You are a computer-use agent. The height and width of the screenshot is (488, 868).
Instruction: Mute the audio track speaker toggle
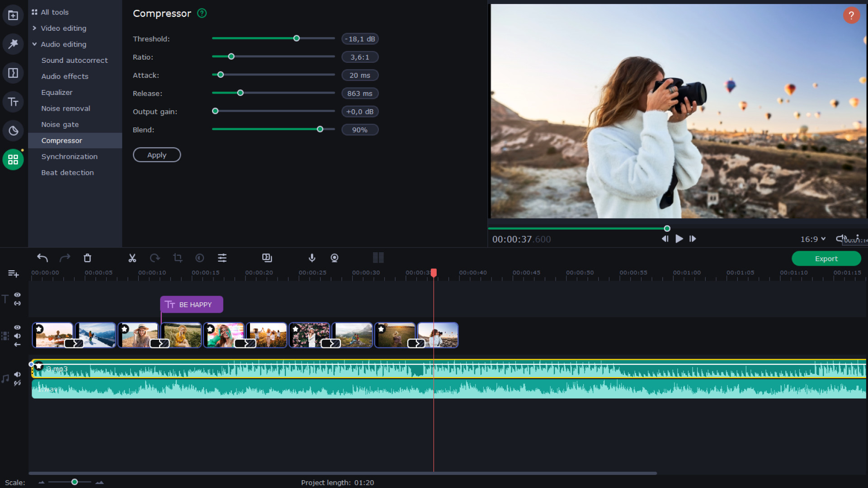18,374
